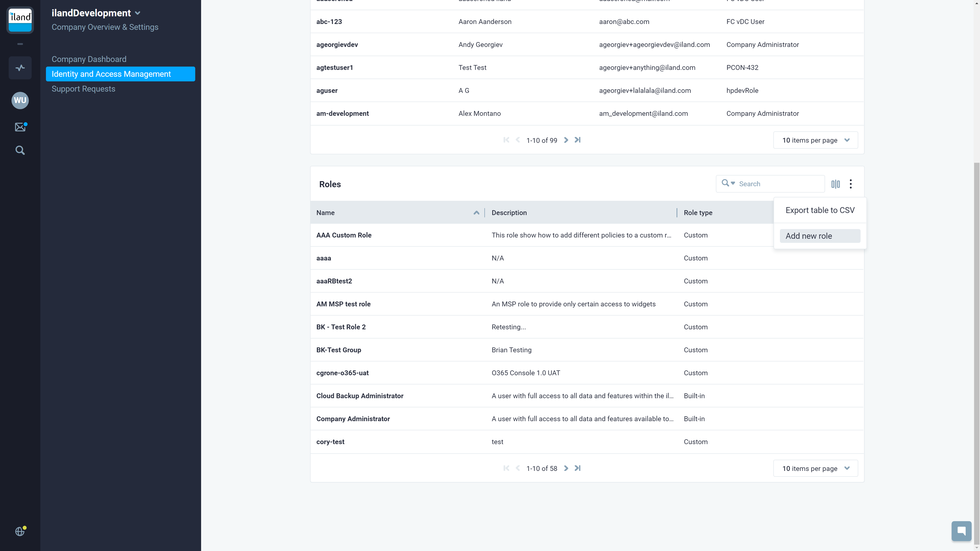This screenshot has width=980, height=551.
Task: Expand the ilandDevelopment company dropdown
Action: 138,13
